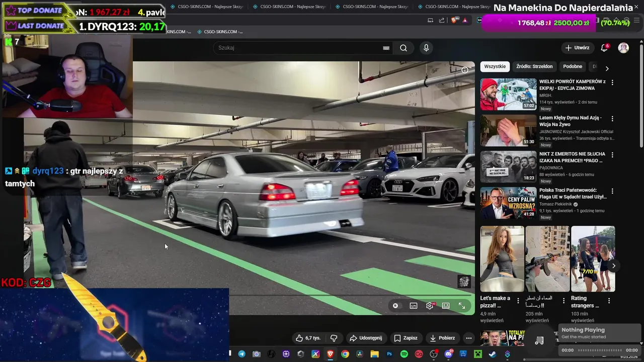Image resolution: width=644 pixels, height=362 pixels.
Task: Click the MRGH. channel name
Action: tap(545, 95)
